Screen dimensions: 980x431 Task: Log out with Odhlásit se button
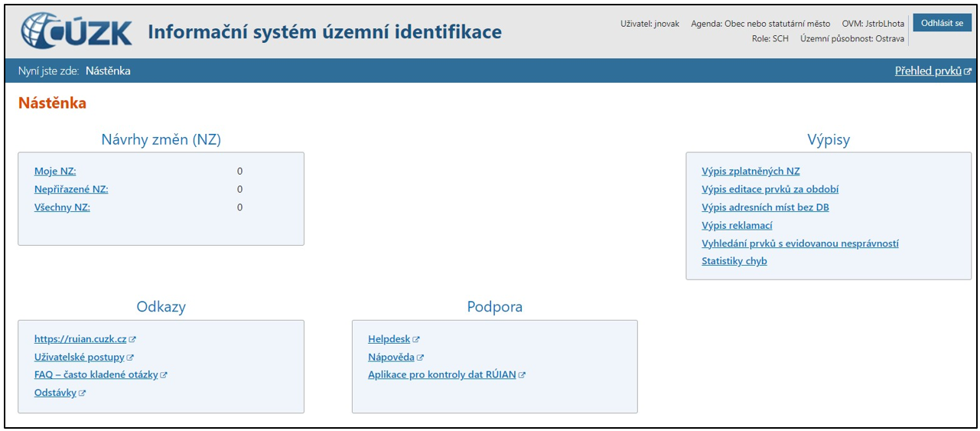pyautogui.click(x=942, y=23)
